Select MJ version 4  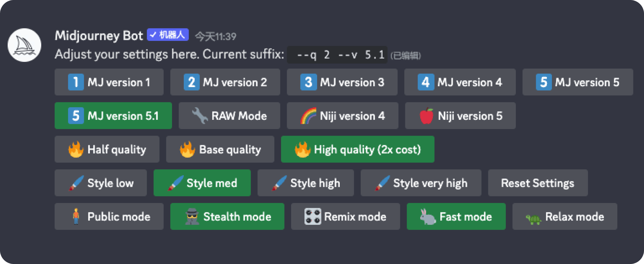[x=460, y=82]
